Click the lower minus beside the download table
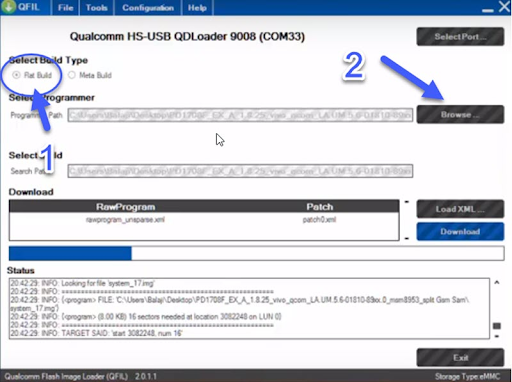The height and width of the screenshot is (382, 512). [x=406, y=238]
